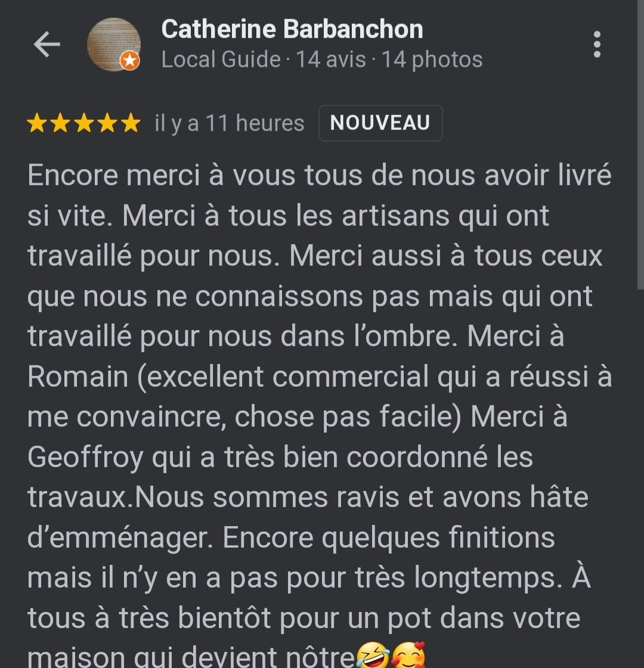The image size is (644, 668).
Task: Tap the reviewer name Catherine Barbanchon
Action: click(292, 29)
